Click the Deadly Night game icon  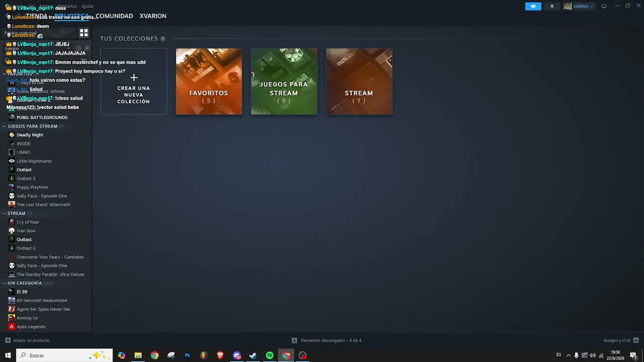pyautogui.click(x=12, y=135)
